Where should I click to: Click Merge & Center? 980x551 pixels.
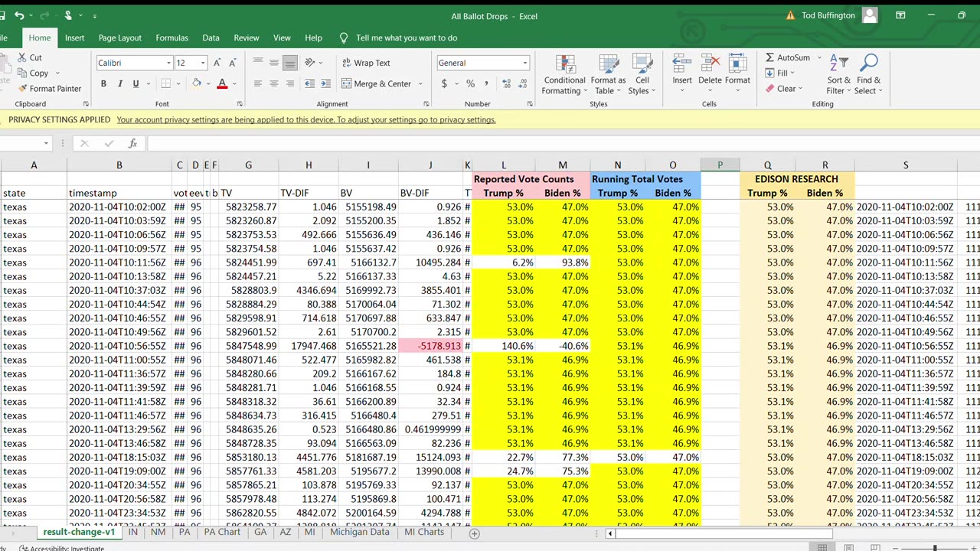(x=377, y=83)
